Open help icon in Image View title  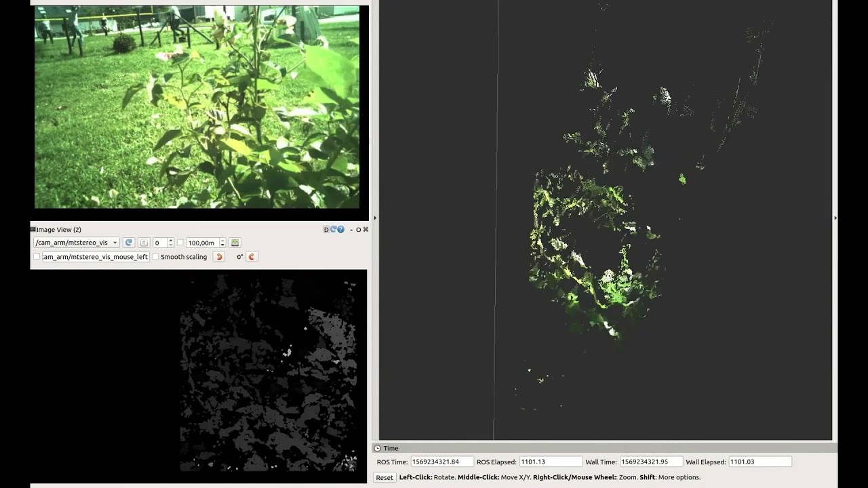coord(340,230)
